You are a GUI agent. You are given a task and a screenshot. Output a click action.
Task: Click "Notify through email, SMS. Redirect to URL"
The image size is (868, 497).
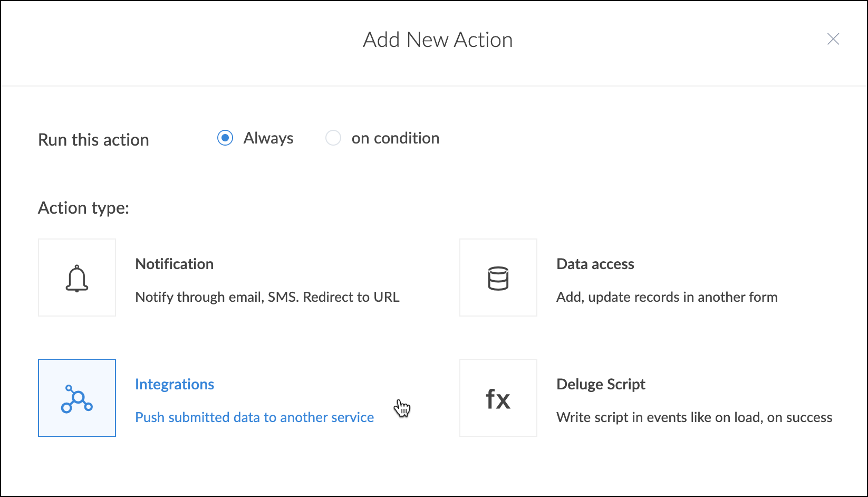click(267, 297)
